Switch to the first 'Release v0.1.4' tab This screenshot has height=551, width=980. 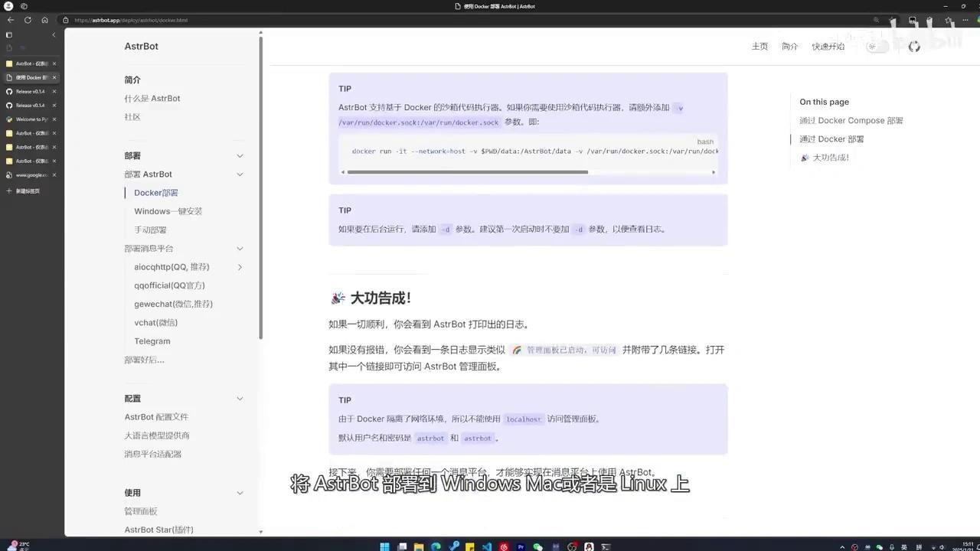coord(31,91)
